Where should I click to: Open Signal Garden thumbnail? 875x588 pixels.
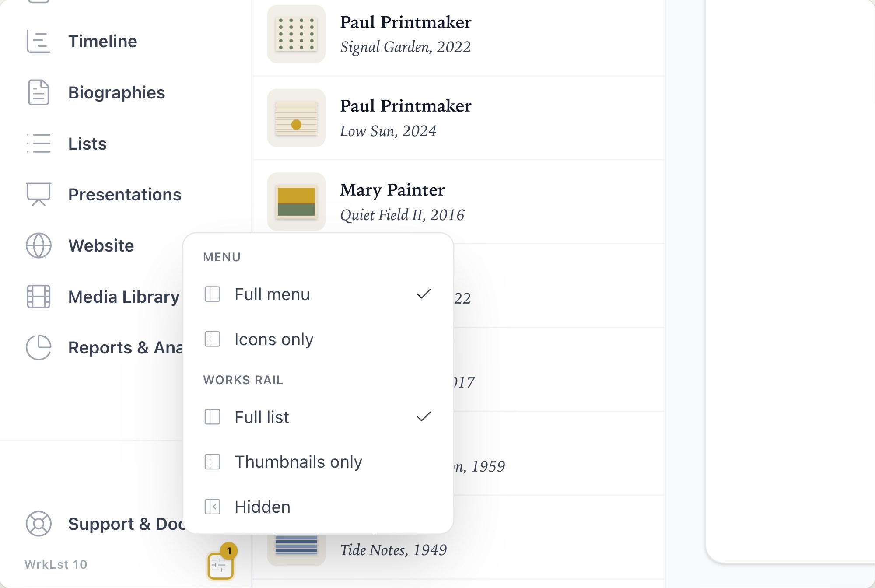tap(296, 34)
